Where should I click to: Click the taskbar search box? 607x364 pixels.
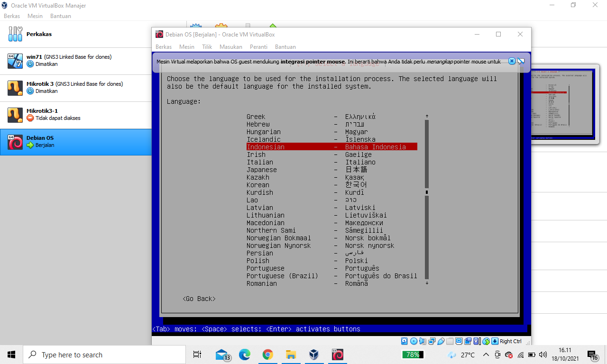click(104, 355)
